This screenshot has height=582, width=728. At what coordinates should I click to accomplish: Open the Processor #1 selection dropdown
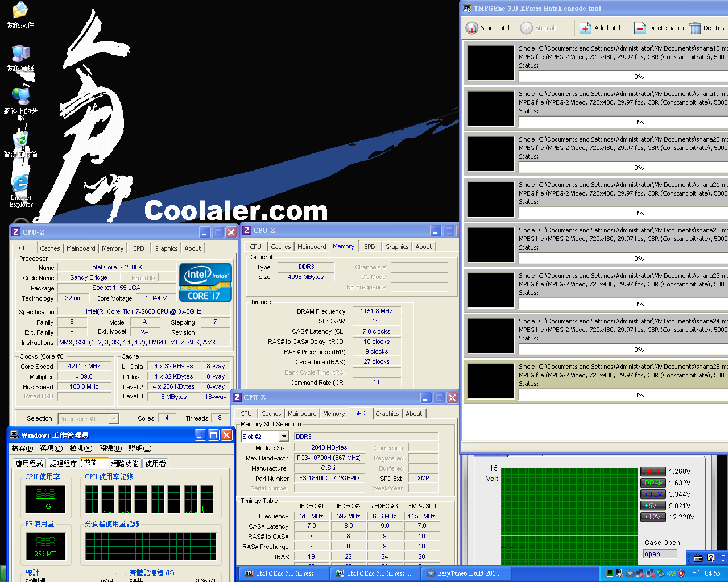(114, 419)
